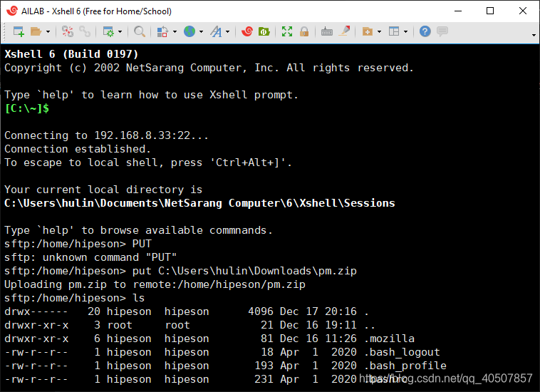
Task: Click the Disconnect icon
Action: tap(68, 31)
